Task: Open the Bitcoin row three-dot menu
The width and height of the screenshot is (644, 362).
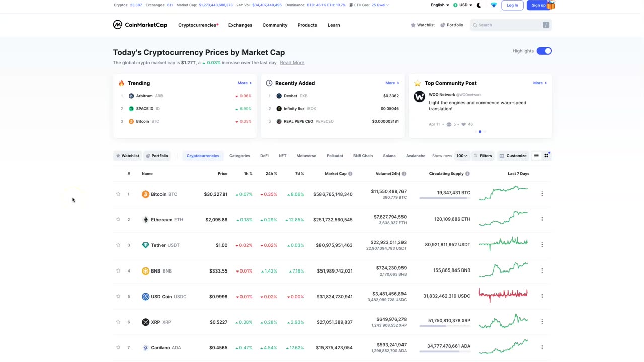Action: tap(542, 194)
